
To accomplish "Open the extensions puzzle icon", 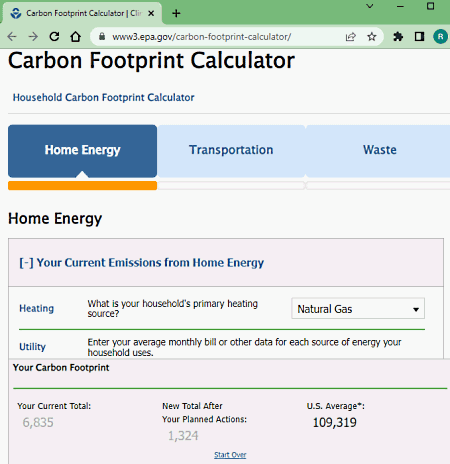I will click(x=398, y=36).
